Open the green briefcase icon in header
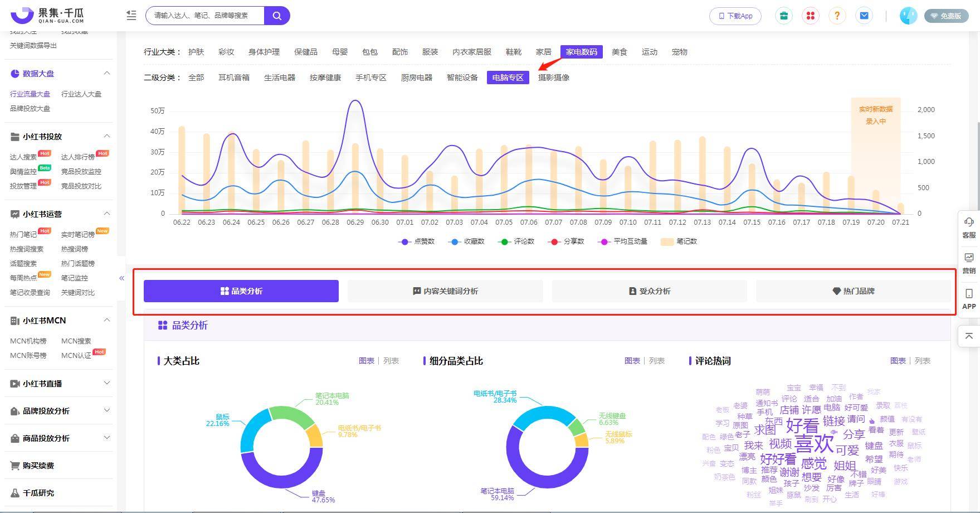The width and height of the screenshot is (980, 513). [784, 16]
